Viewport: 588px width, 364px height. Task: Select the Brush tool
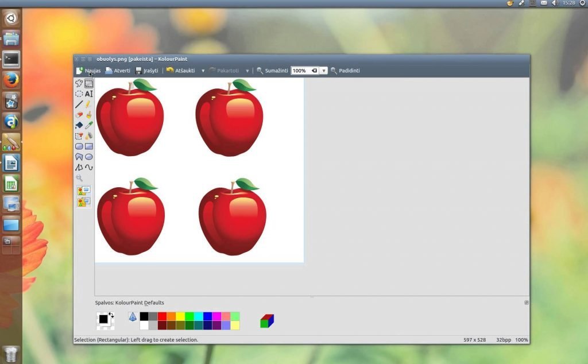(x=89, y=115)
